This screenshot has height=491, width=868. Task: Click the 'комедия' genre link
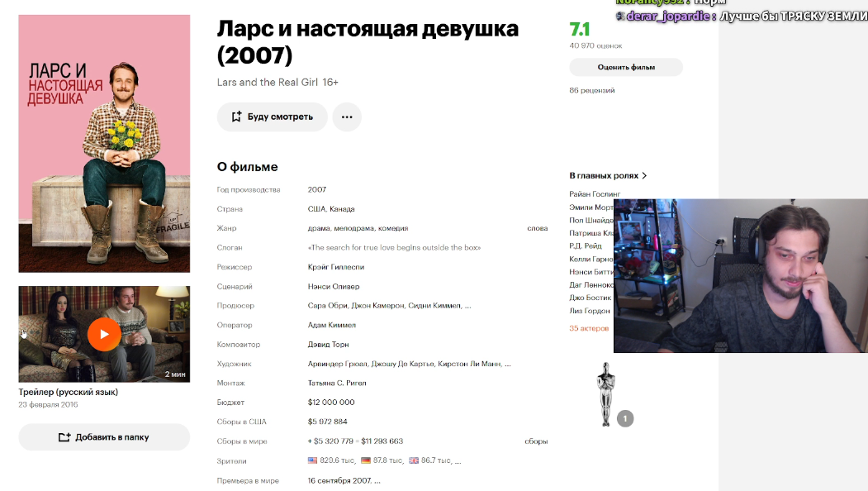[x=393, y=228]
